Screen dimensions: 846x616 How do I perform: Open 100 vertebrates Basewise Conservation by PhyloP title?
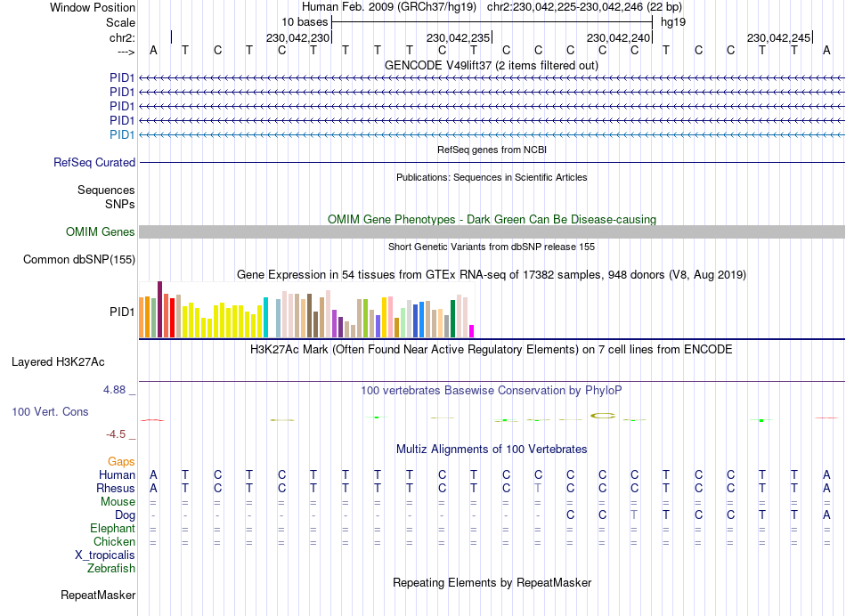coord(492,390)
